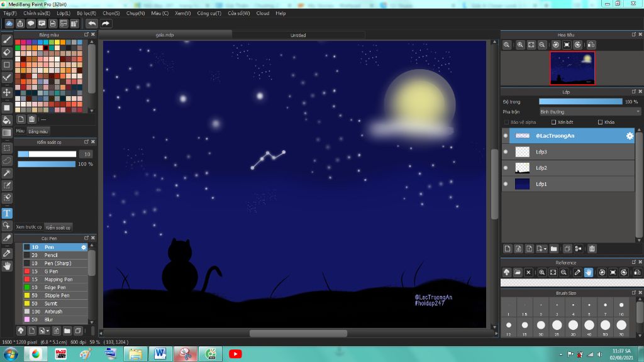Enable the Xén bớt clipping checkbox
The height and width of the screenshot is (362, 644).
coord(553,123)
